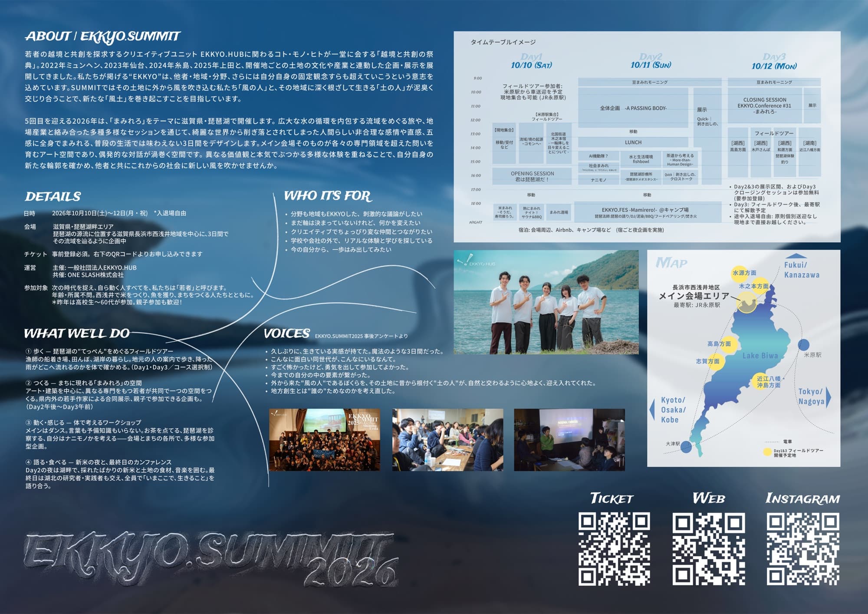Click the Web QR code
This screenshot has height=614, width=868.
[x=709, y=549]
